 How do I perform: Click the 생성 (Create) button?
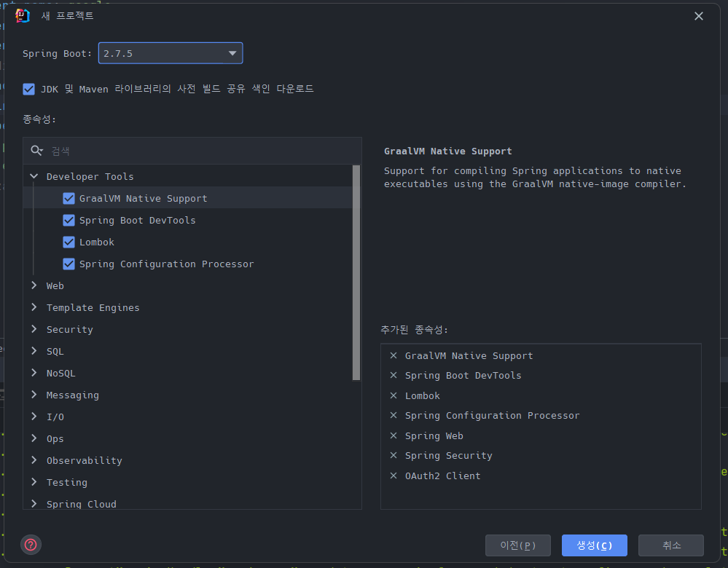tap(595, 545)
